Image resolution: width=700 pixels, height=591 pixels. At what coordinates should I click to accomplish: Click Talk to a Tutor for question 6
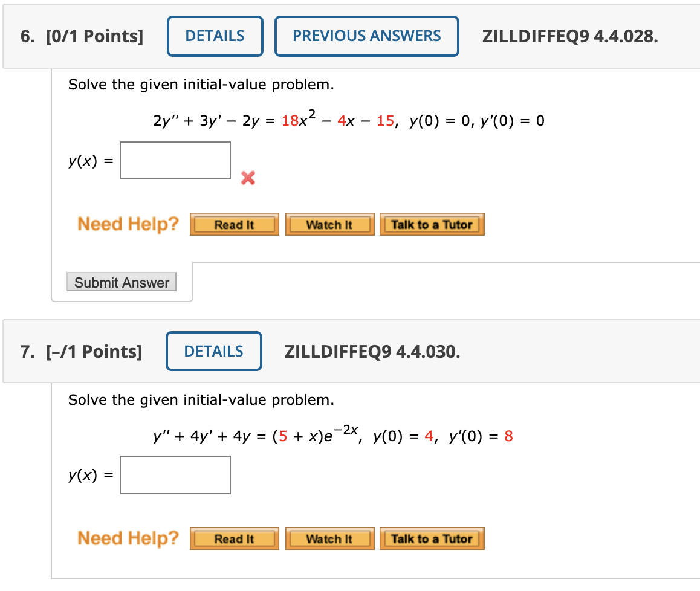432,224
